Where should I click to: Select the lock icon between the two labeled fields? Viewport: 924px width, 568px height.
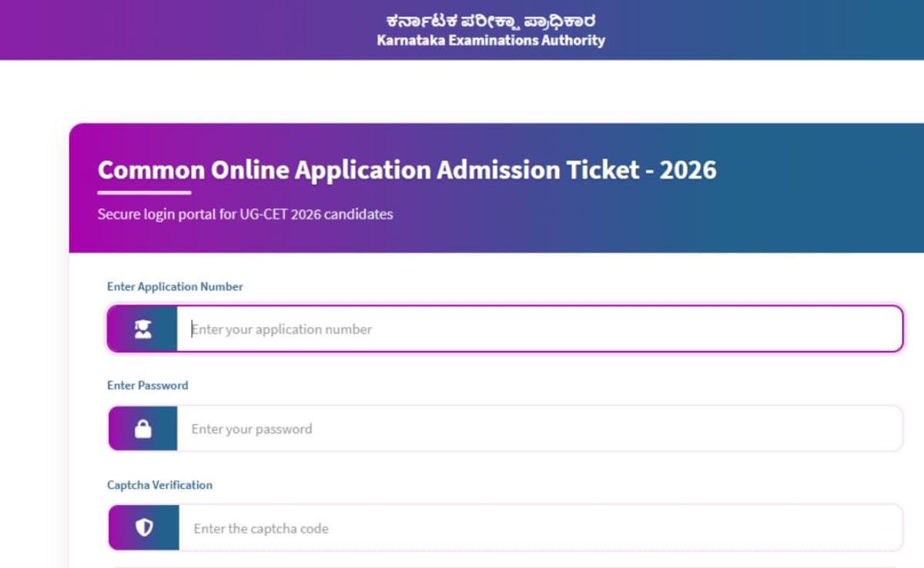coord(142,428)
